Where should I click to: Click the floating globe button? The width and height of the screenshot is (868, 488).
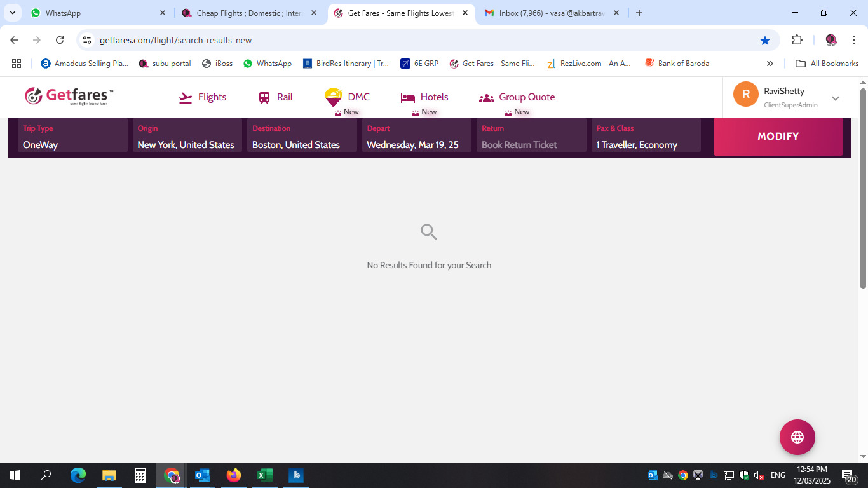click(797, 437)
